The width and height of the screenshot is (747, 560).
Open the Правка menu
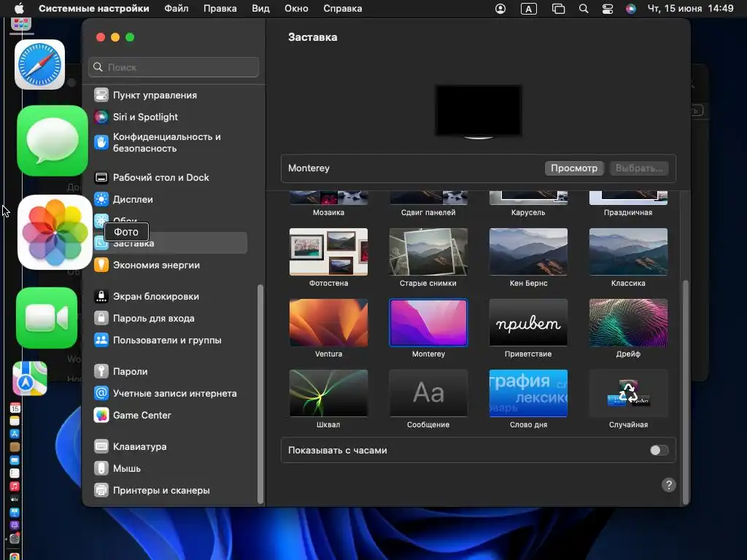pyautogui.click(x=220, y=9)
